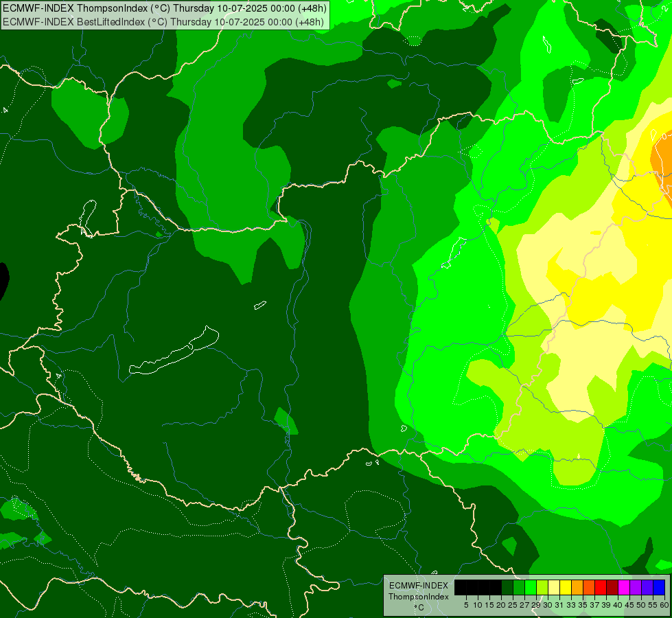Click legend scale value 55

point(653,605)
